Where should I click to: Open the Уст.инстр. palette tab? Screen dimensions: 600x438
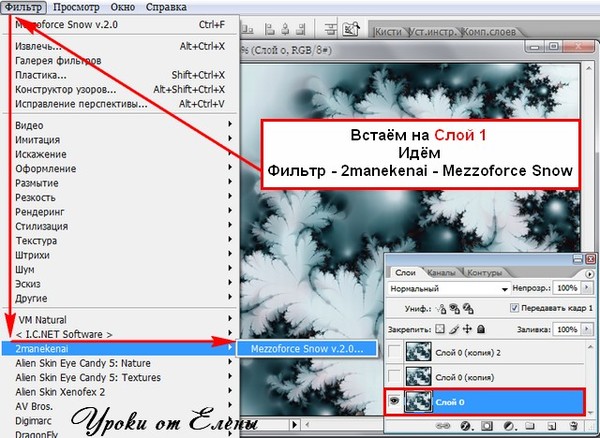click(x=433, y=31)
